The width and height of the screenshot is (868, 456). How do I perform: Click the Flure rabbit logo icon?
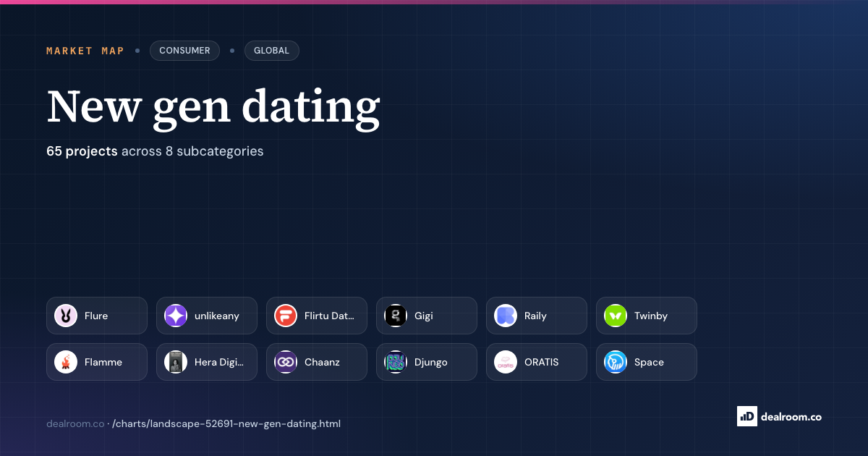click(x=66, y=316)
